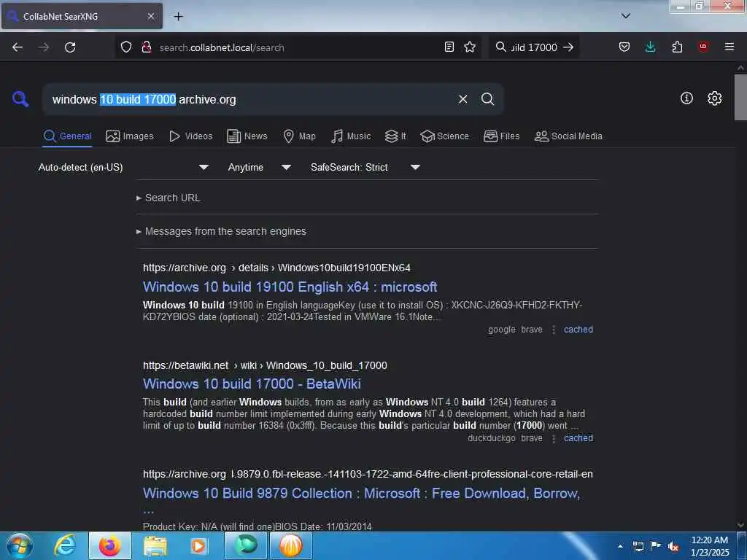Image resolution: width=747 pixels, height=560 pixels.
Task: Go back to the previous page
Action: tap(18, 47)
